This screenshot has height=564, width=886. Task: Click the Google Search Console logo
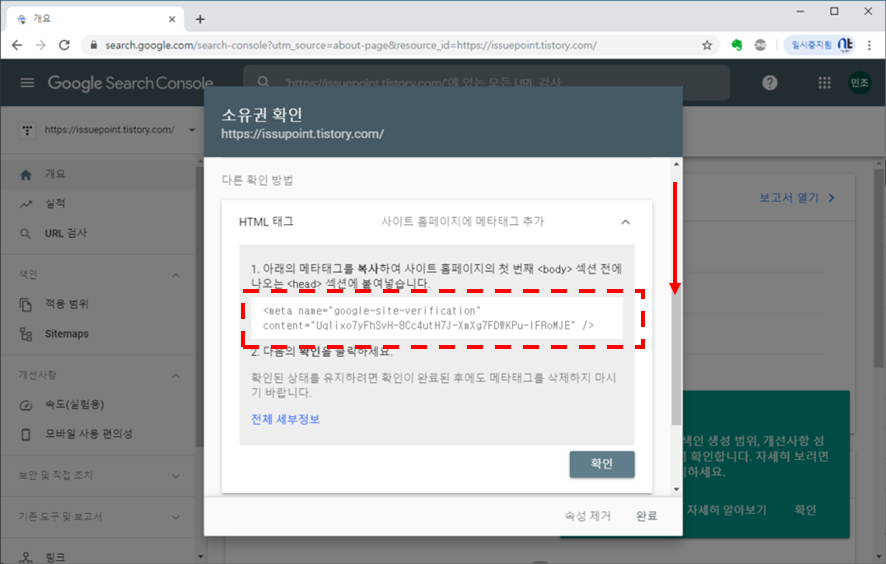click(130, 83)
